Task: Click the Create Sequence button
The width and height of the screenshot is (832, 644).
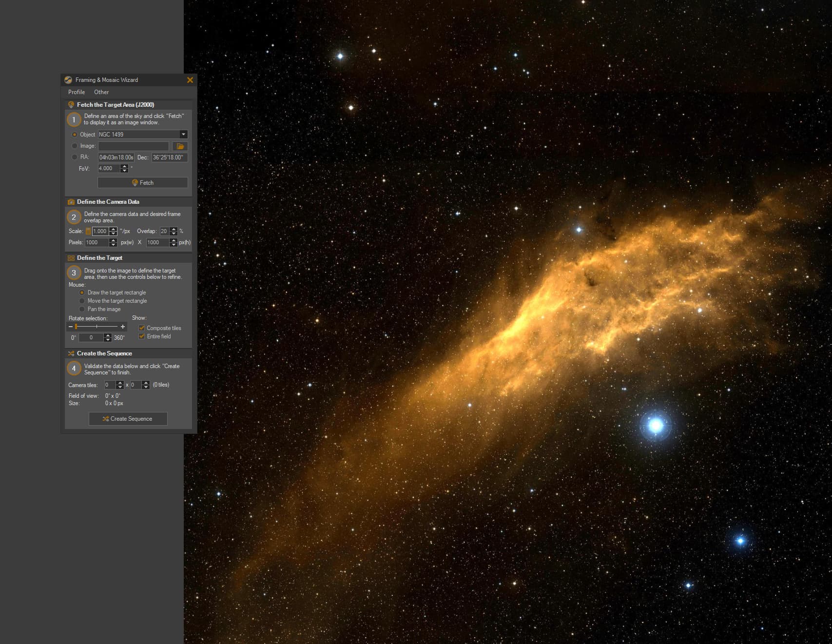Action: point(128,419)
